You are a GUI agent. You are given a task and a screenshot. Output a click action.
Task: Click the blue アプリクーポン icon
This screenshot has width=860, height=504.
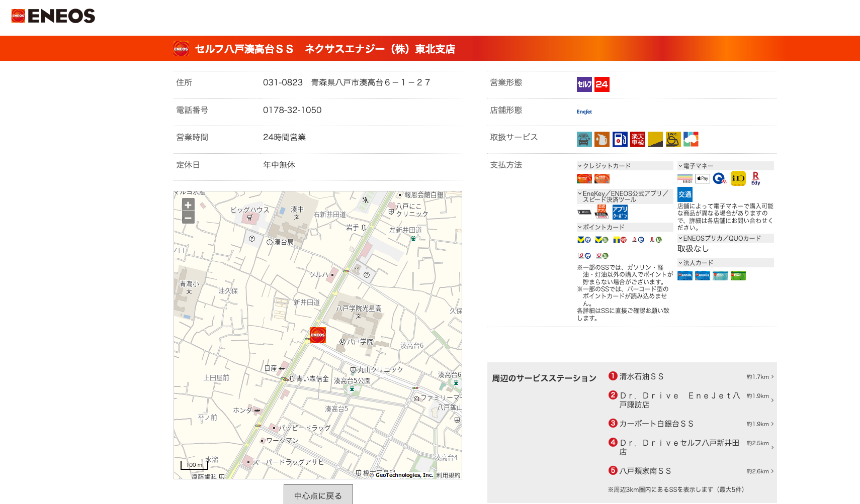point(620,212)
